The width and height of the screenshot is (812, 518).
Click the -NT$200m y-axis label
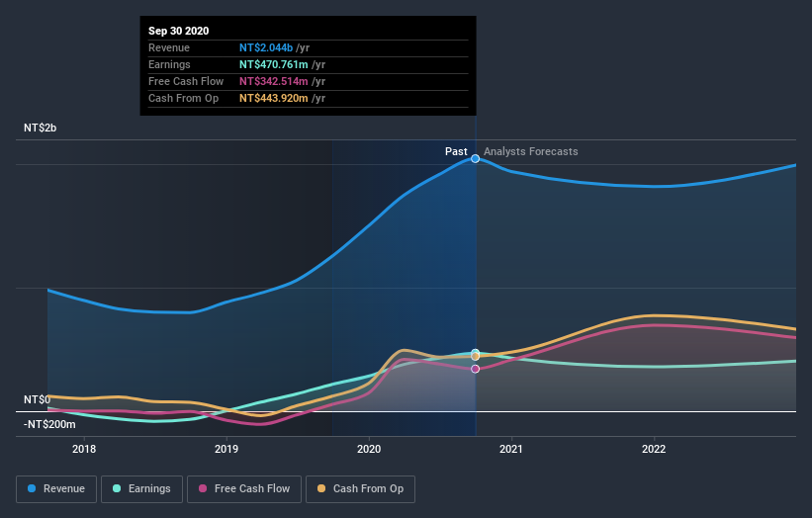coord(49,424)
